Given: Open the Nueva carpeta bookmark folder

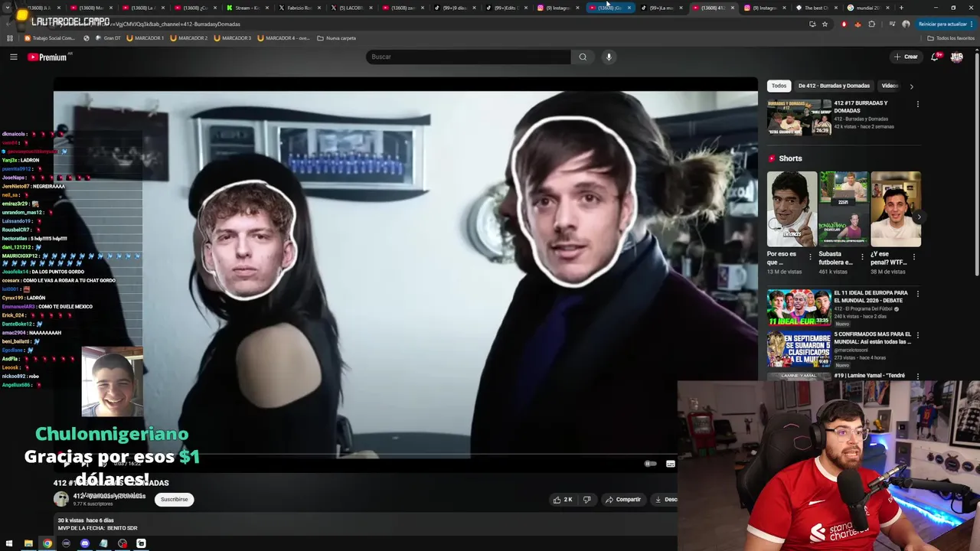Looking at the screenshot, I should click(337, 37).
